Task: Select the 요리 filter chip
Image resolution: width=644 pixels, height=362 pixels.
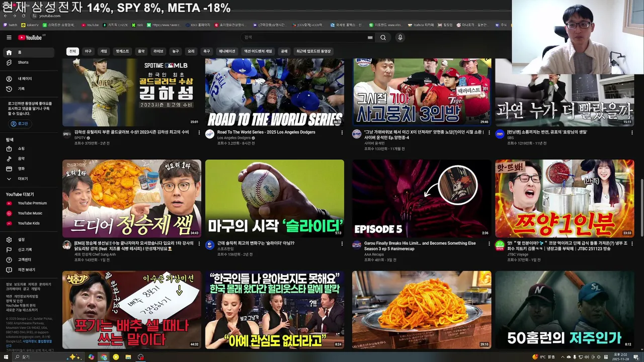Action: (x=191, y=51)
